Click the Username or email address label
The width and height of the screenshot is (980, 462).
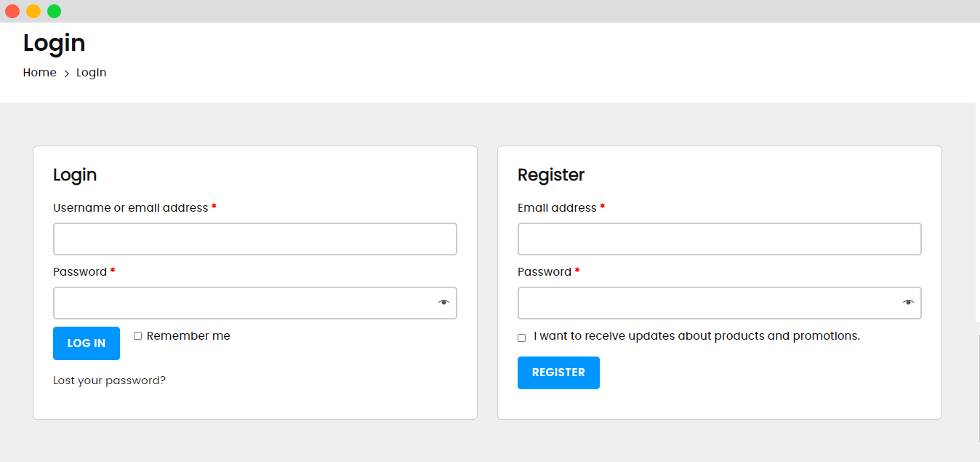click(x=131, y=208)
